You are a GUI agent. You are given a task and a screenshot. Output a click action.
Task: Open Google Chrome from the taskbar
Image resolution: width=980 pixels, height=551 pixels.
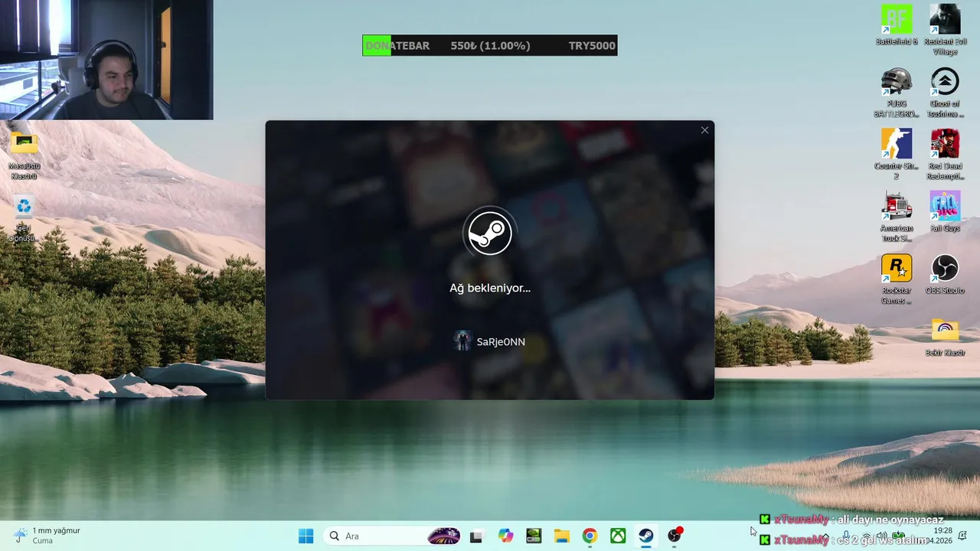click(x=590, y=536)
